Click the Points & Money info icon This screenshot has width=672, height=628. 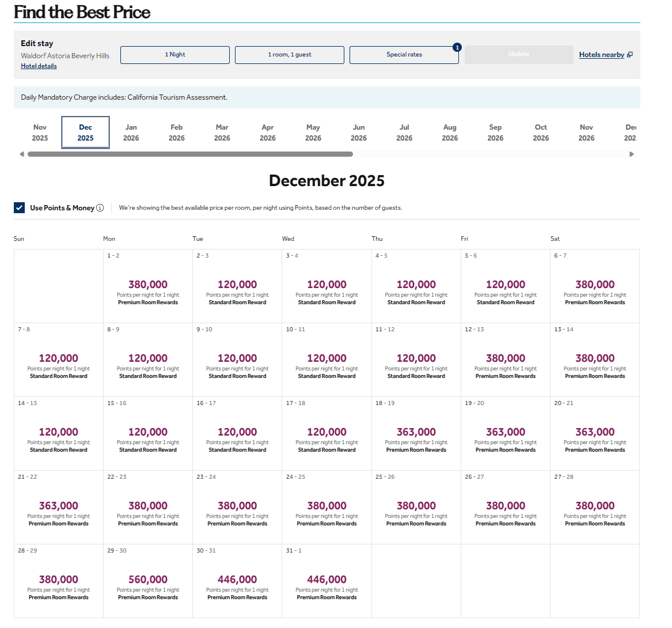[x=100, y=208]
